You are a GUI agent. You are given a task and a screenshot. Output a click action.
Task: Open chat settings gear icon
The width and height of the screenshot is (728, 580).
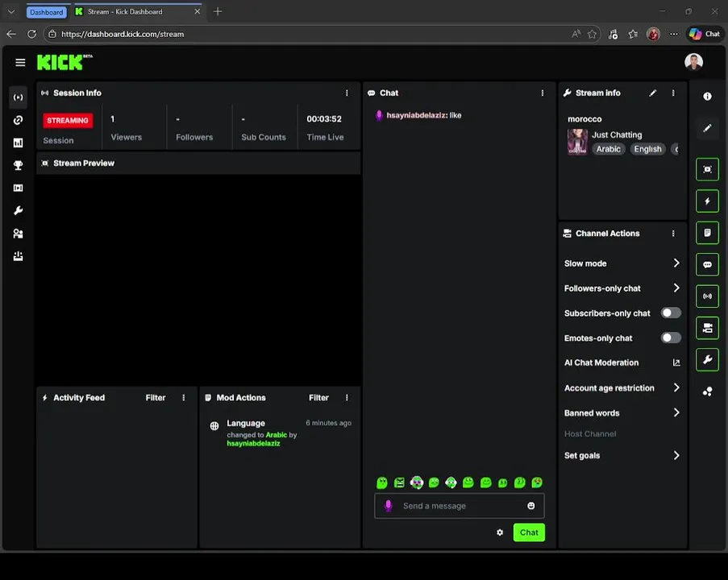(x=500, y=532)
